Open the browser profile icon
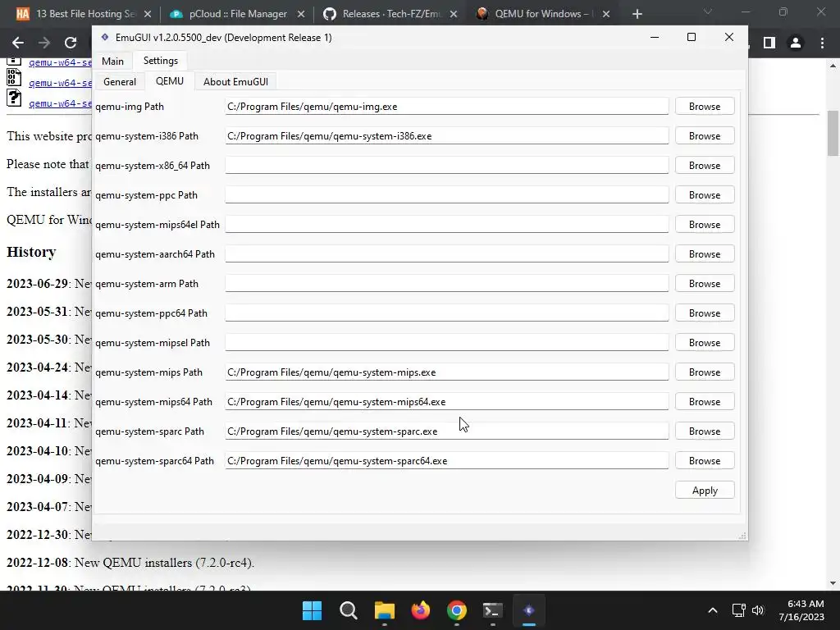 tap(796, 43)
